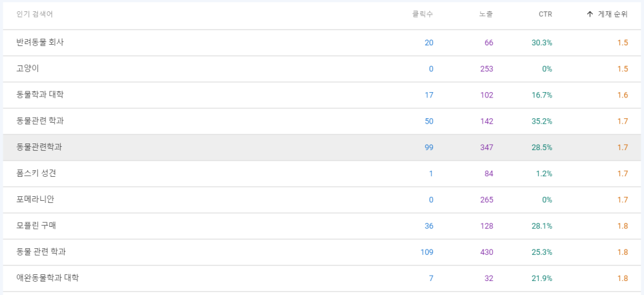This screenshot has height=295, width=644.
Task: Sort table by 노출 column header
Action: coord(486,14)
